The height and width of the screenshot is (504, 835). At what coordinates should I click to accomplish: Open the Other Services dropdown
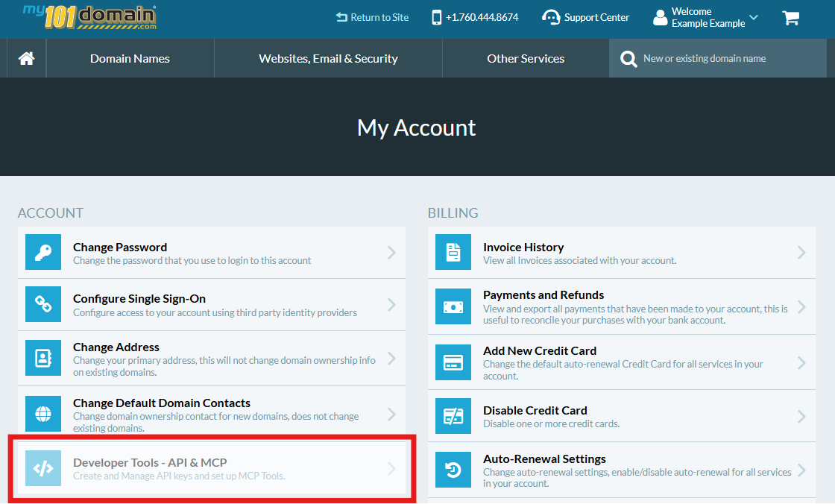coord(525,57)
